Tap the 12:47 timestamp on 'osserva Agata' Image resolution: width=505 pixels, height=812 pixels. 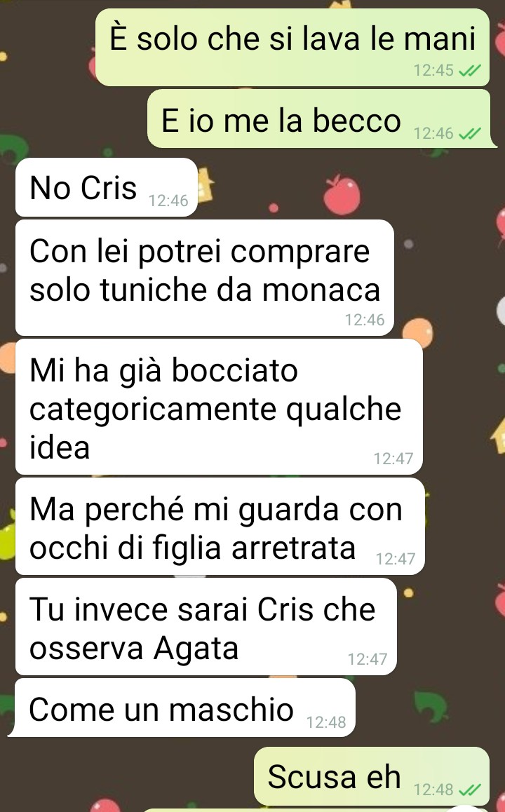368,658
